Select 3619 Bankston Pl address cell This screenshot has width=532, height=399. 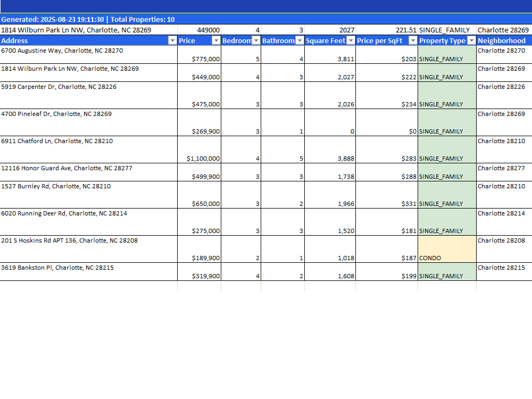[x=88, y=272]
